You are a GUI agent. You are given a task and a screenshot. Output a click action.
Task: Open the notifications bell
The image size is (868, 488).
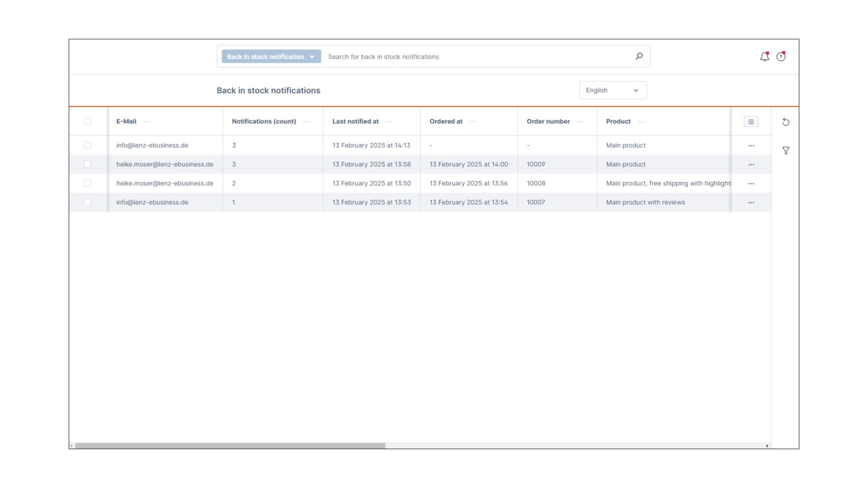pyautogui.click(x=764, y=56)
